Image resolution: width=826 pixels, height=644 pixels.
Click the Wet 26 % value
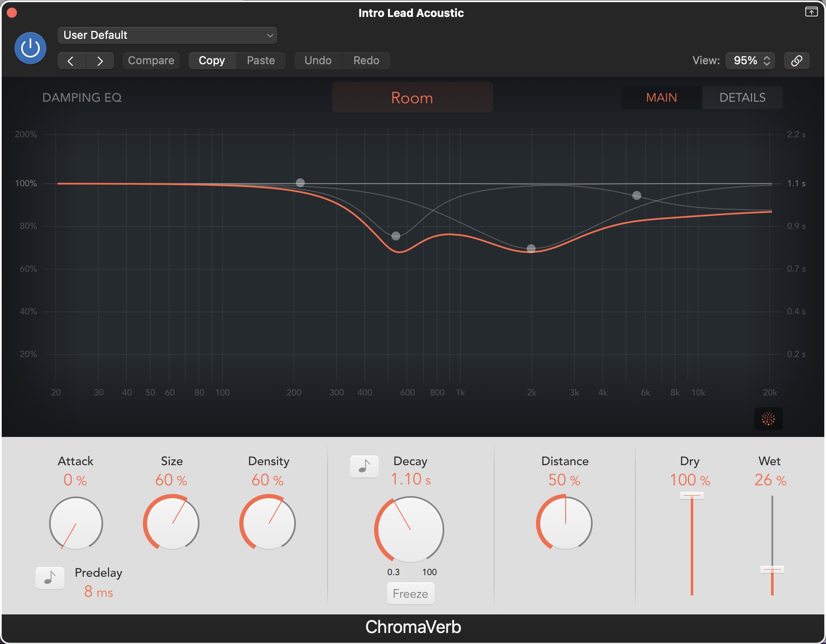tap(770, 480)
